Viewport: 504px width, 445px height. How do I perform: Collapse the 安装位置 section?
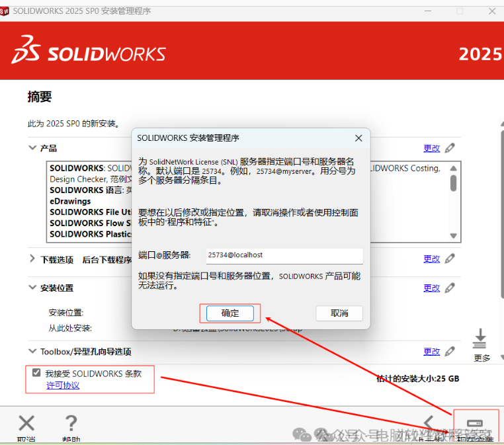click(32, 287)
